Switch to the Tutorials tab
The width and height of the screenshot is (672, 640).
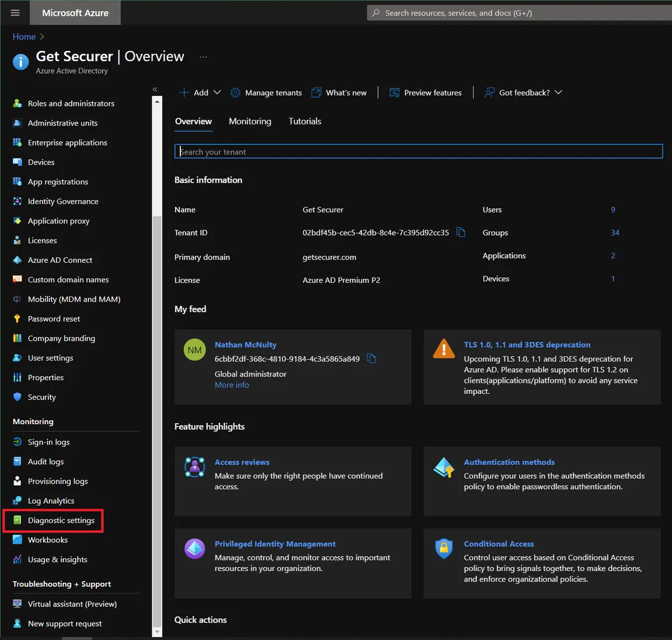coord(305,121)
